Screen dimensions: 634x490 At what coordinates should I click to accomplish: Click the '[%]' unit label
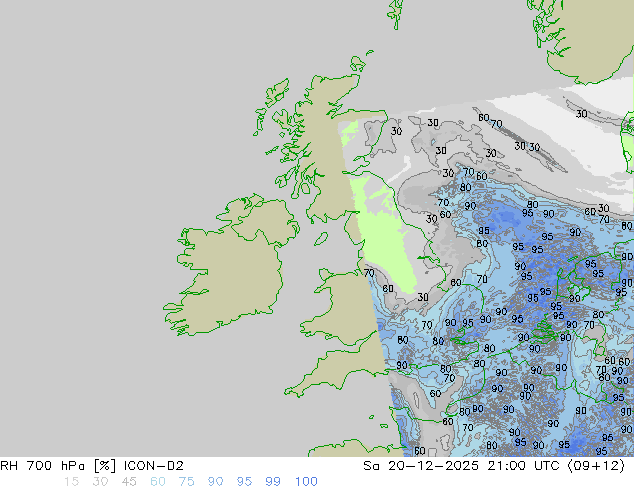coord(104,466)
